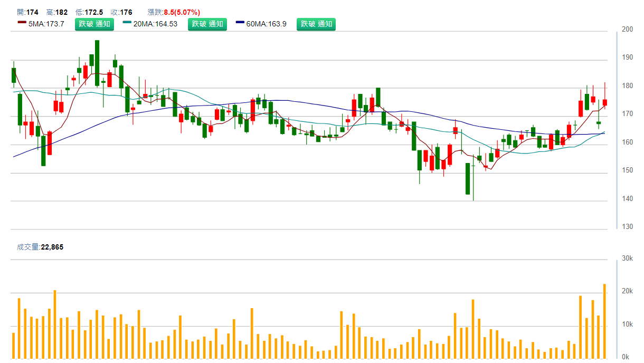Click the 開 174 opening price text
The height and width of the screenshot is (363, 644).
pos(27,12)
